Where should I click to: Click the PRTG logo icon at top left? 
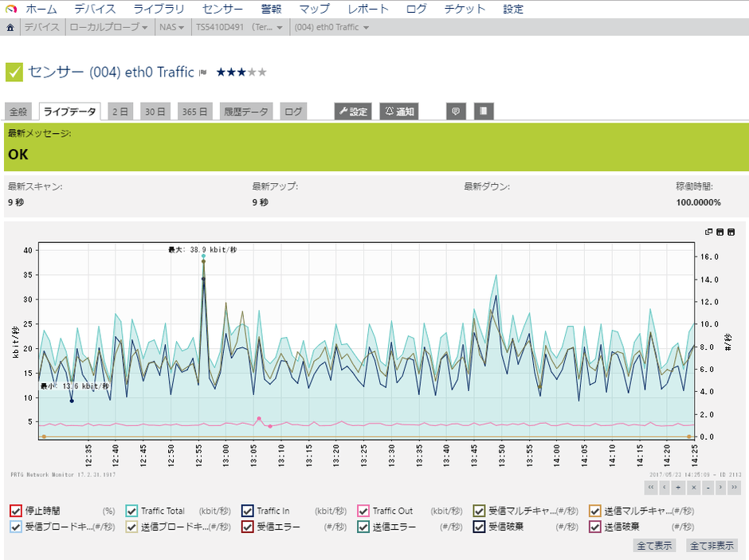pos(10,9)
